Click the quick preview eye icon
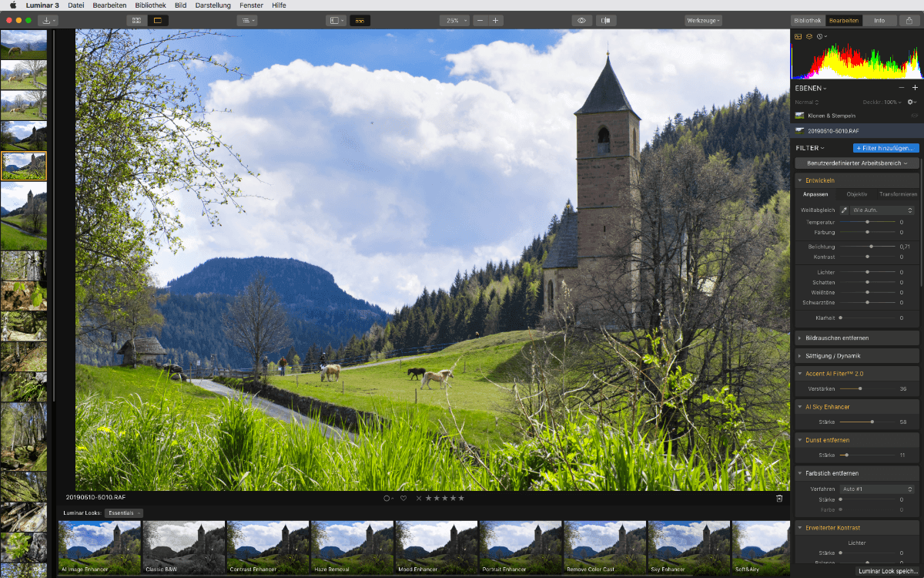 point(582,21)
